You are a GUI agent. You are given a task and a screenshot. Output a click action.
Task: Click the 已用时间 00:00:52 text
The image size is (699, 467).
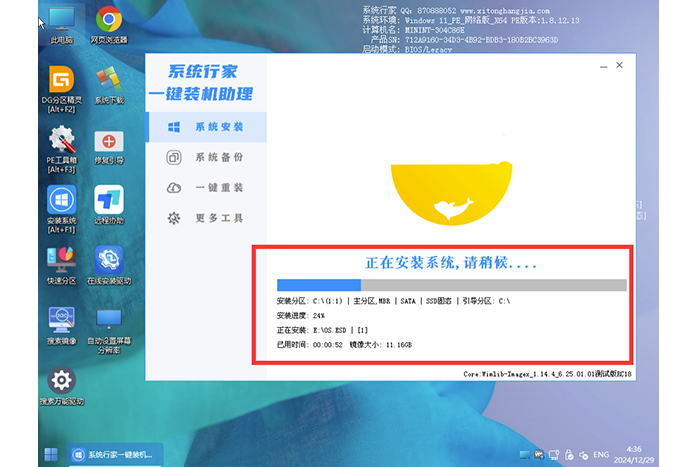tap(310, 344)
